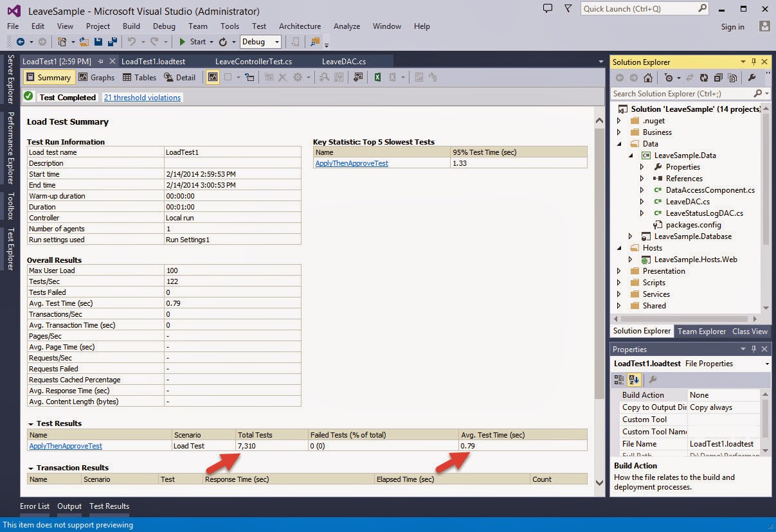Image resolution: width=776 pixels, height=532 pixels.
Task: Expand LeaveDAC.cs node in Solution Explorer
Action: tap(642, 202)
